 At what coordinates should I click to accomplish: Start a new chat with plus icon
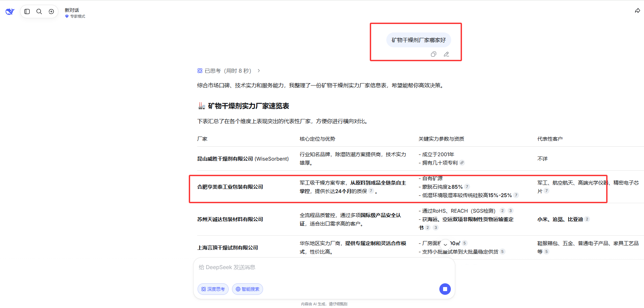click(51, 11)
